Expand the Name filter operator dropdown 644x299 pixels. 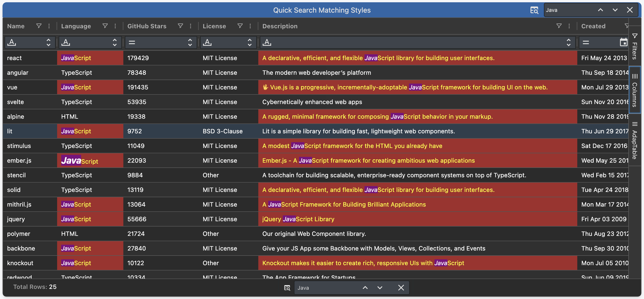49,42
